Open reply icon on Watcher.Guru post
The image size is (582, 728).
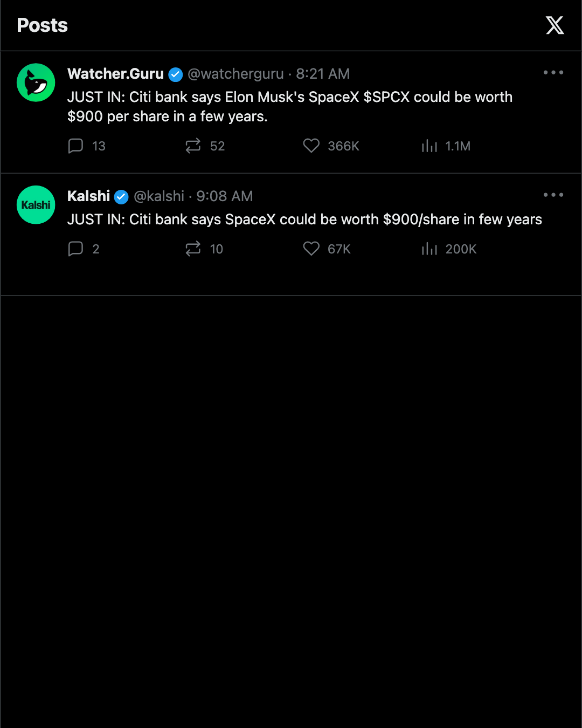pos(75,146)
